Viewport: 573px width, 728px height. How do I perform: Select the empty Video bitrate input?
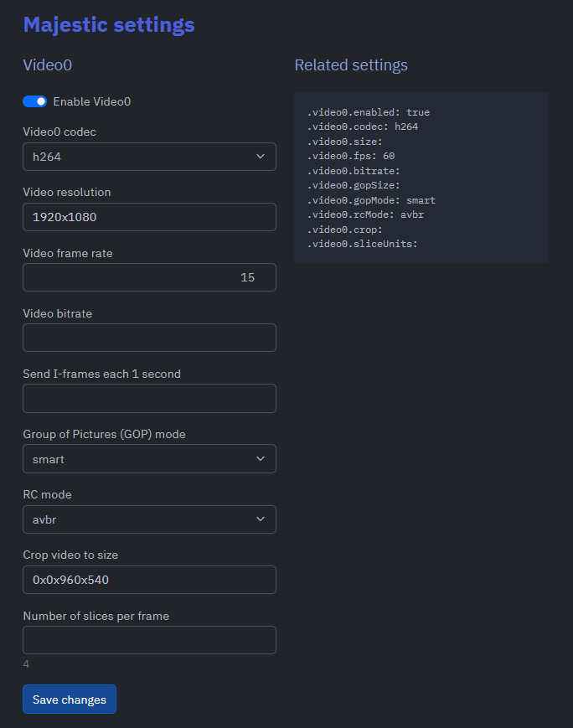pos(149,338)
